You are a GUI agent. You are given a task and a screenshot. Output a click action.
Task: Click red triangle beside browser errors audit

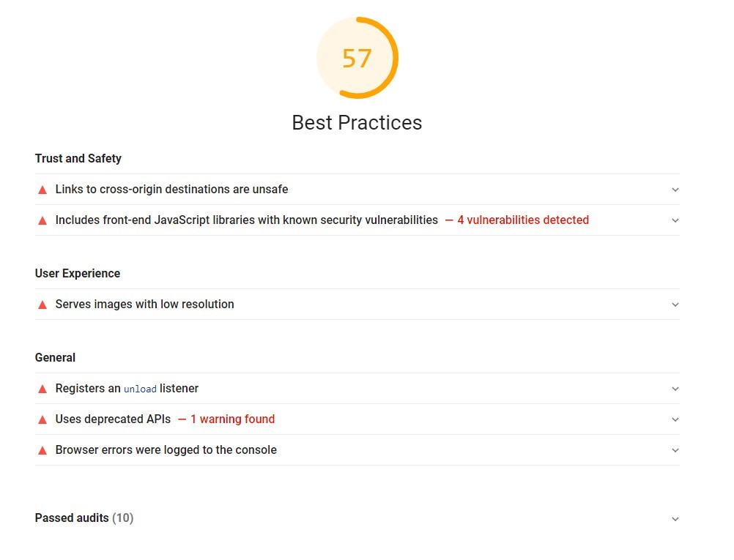tap(42, 450)
